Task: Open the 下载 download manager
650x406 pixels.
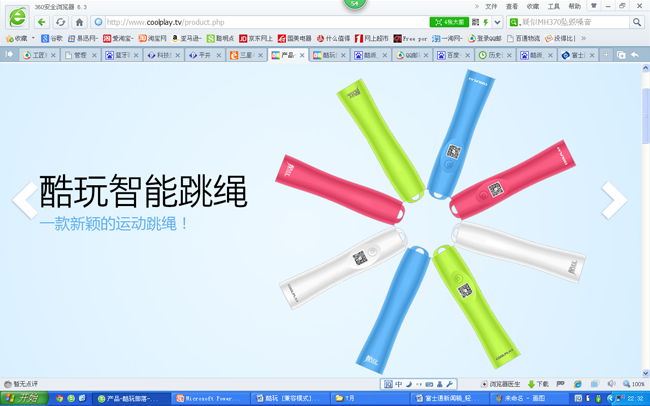Action: (x=538, y=384)
